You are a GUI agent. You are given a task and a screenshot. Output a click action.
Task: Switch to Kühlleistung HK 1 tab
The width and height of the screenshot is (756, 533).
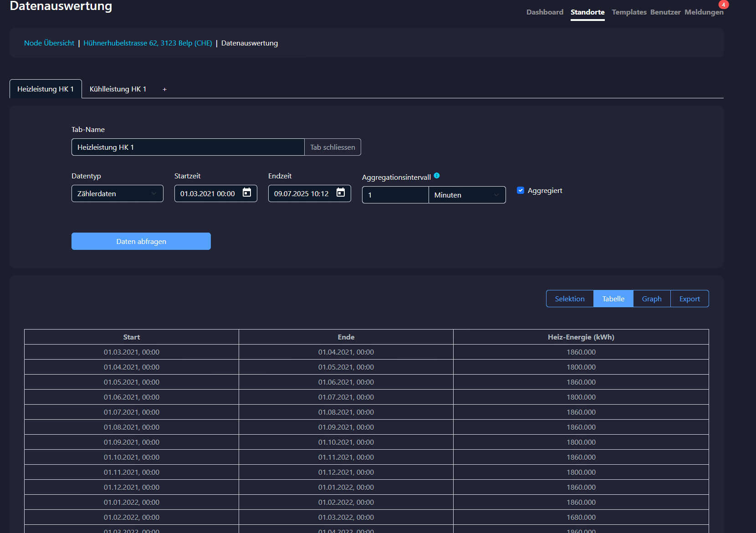(x=118, y=89)
